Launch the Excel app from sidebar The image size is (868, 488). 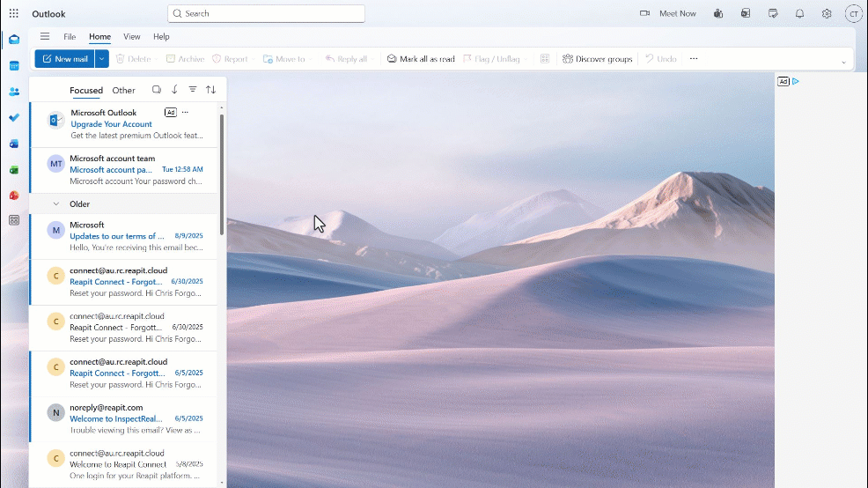point(14,169)
